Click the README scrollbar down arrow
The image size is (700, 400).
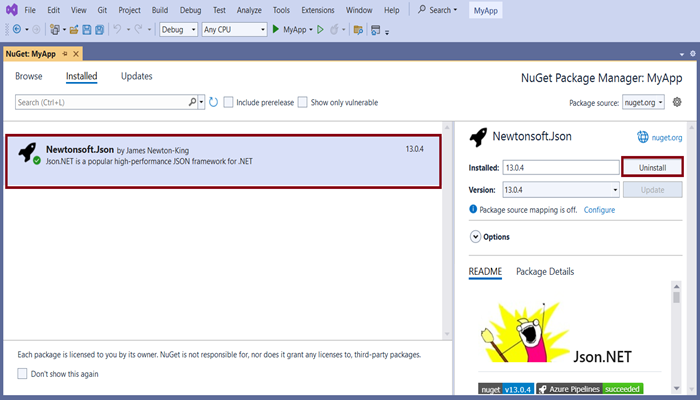pyautogui.click(x=676, y=388)
